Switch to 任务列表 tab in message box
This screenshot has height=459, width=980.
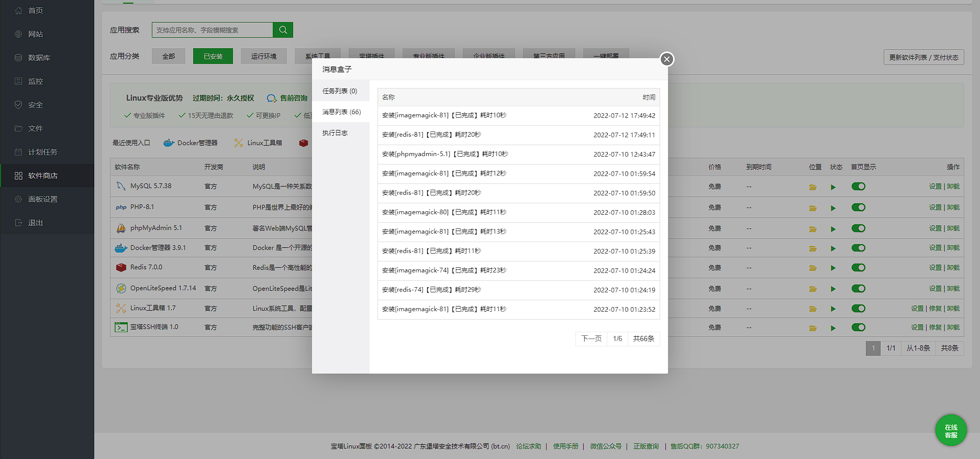click(x=340, y=91)
